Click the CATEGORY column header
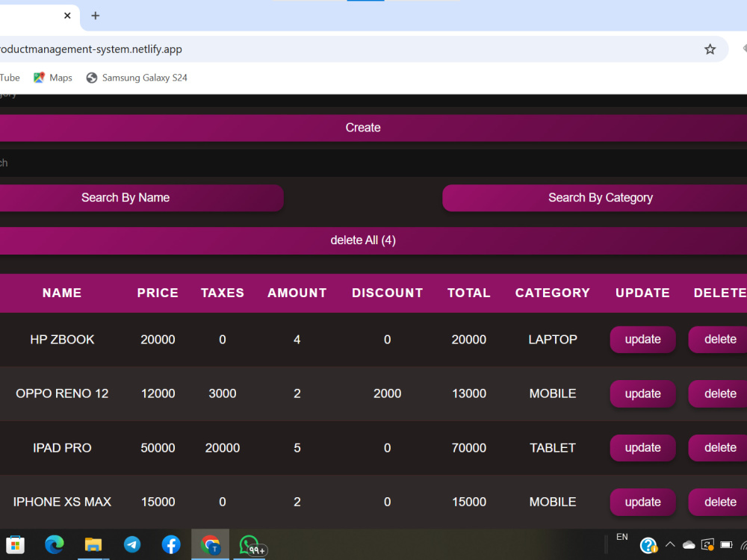Image resolution: width=747 pixels, height=560 pixels. pos(553,293)
